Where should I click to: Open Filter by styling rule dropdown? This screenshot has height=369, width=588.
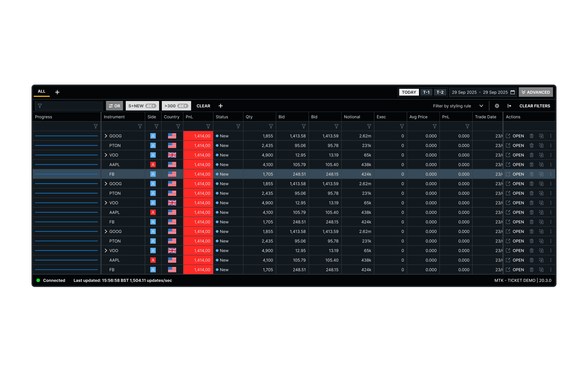pyautogui.click(x=458, y=106)
